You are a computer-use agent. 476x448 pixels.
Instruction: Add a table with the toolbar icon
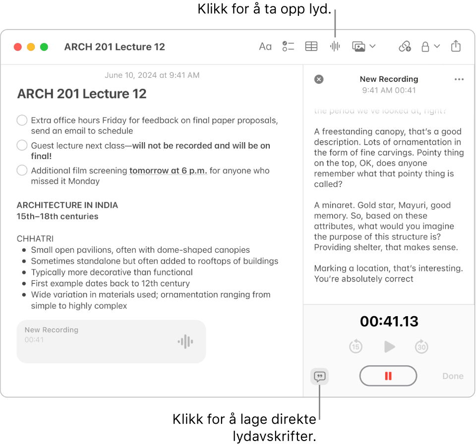(x=311, y=47)
